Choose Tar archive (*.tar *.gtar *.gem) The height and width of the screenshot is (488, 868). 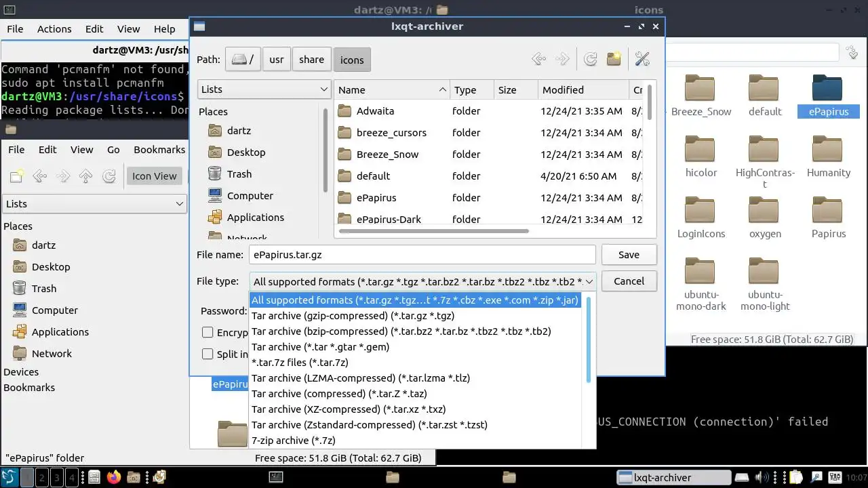(415, 347)
